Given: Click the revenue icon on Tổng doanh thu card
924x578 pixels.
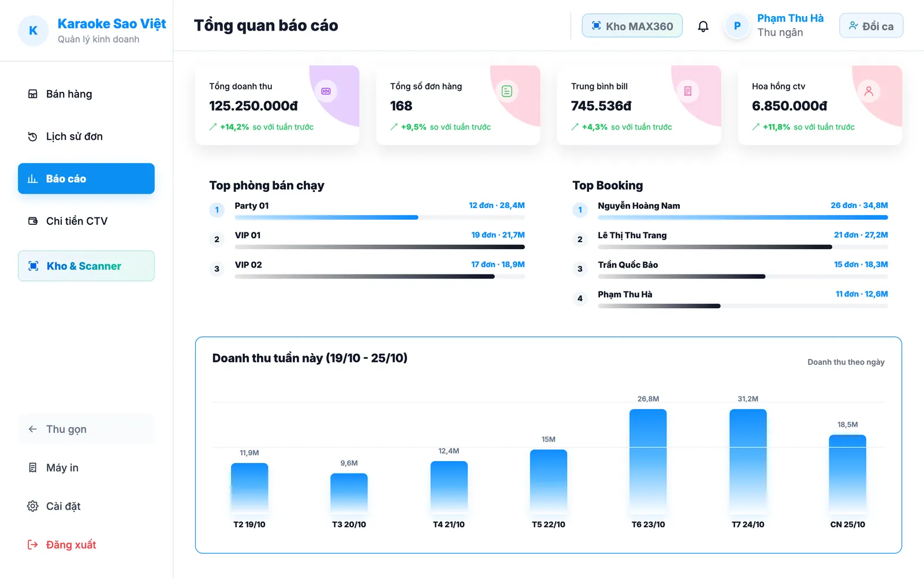Looking at the screenshot, I should 326,91.
